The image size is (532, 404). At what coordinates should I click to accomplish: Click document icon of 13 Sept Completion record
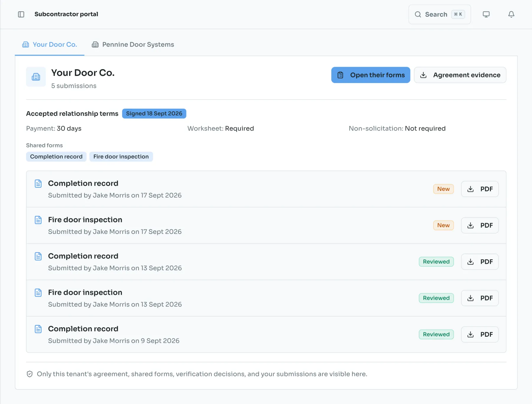(x=38, y=256)
